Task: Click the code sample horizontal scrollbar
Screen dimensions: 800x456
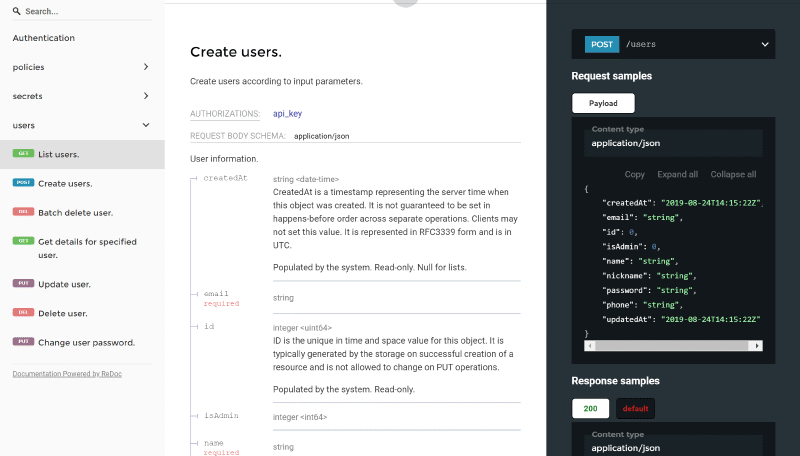Action: [675, 346]
